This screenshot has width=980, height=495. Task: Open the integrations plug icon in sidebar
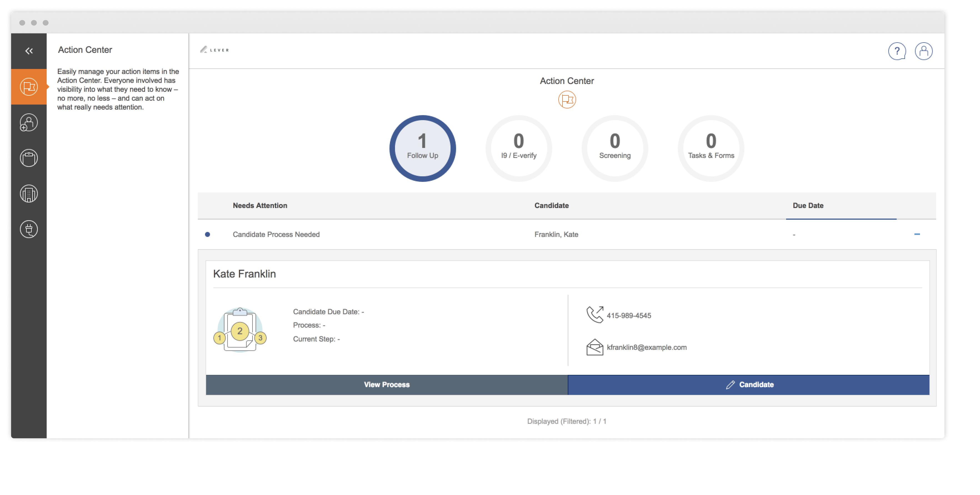(x=29, y=229)
